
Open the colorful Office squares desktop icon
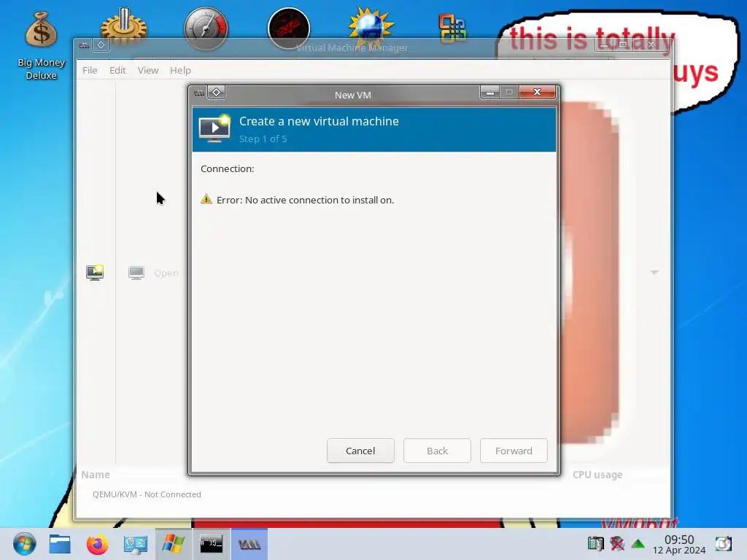pyautogui.click(x=452, y=28)
